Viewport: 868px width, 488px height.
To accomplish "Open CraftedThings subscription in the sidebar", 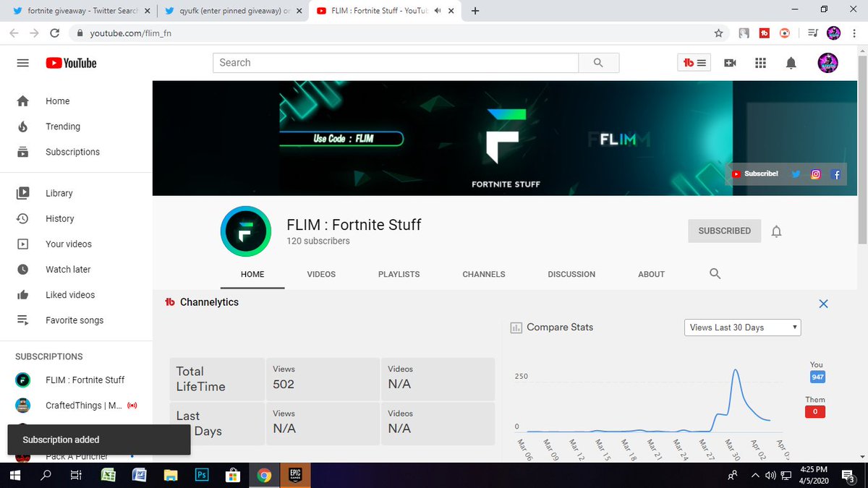I will [76, 405].
